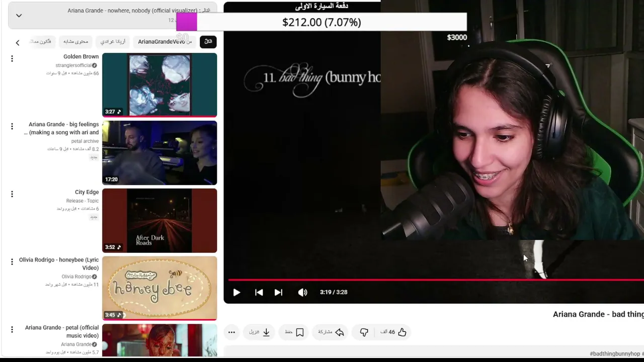Open the Ariana Grande petal video thumbnail

click(159, 340)
